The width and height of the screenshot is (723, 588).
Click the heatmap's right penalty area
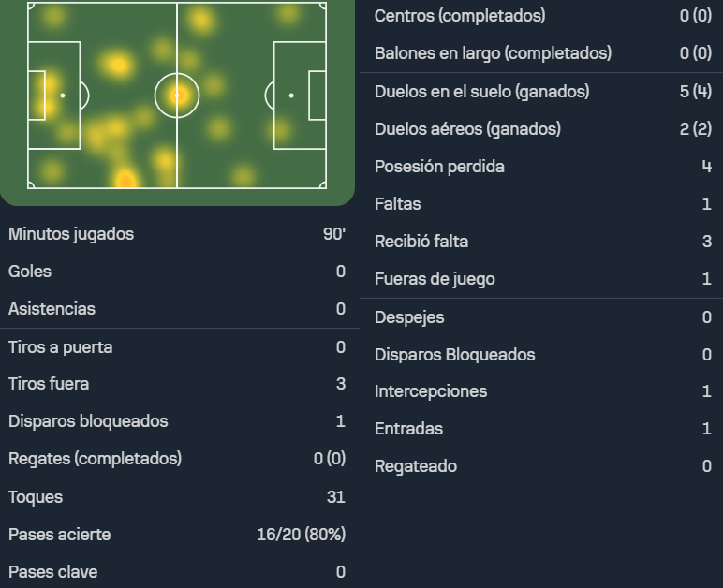(x=300, y=96)
